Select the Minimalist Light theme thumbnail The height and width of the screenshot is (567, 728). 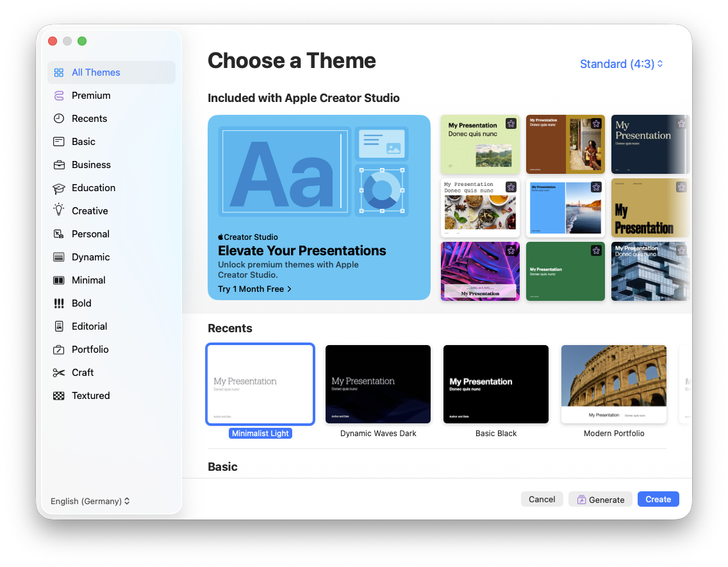pyautogui.click(x=260, y=384)
